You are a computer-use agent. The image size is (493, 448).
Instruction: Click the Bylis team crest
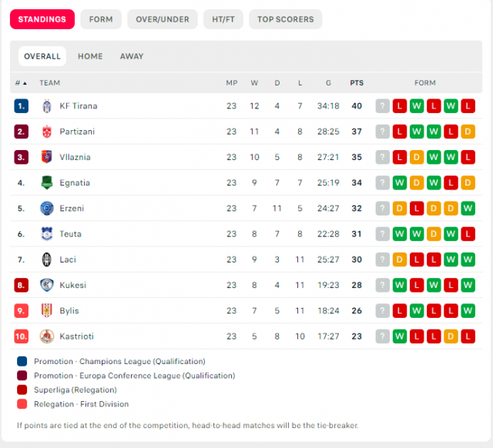(x=47, y=311)
